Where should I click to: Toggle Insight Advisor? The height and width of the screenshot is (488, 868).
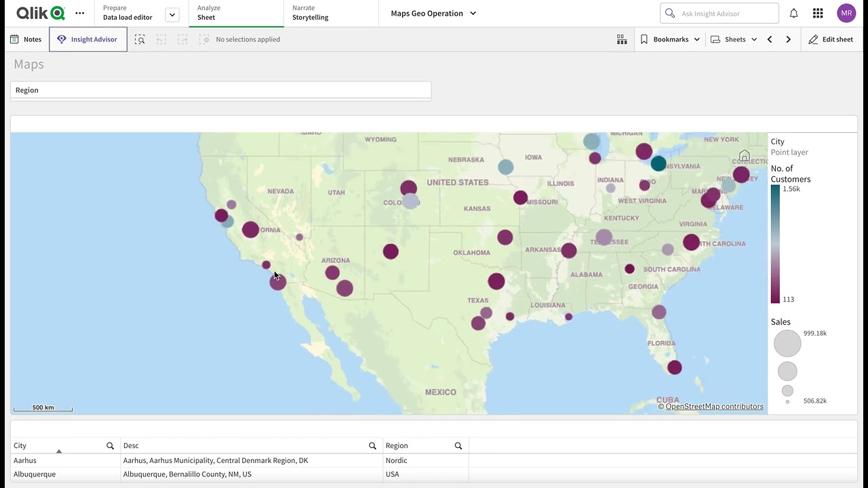(x=88, y=39)
